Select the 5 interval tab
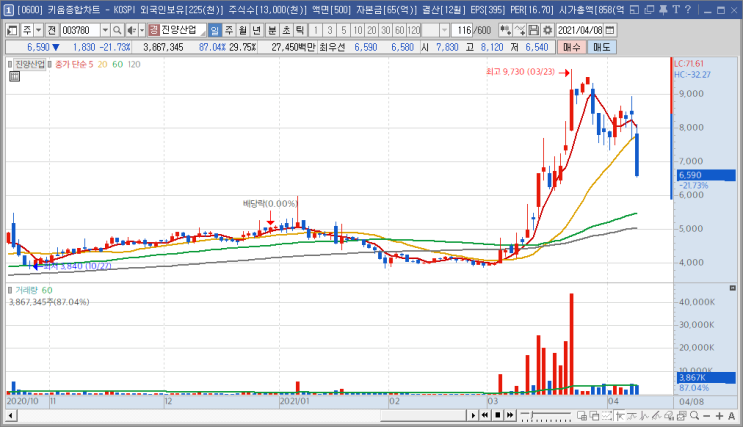The height and width of the screenshot is (427, 743). (344, 30)
